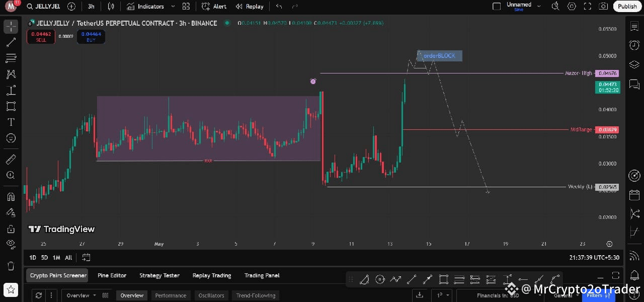The height and width of the screenshot is (302, 644).
Task: Switch to Crypto Pairs Screener tab
Action: (x=57, y=275)
